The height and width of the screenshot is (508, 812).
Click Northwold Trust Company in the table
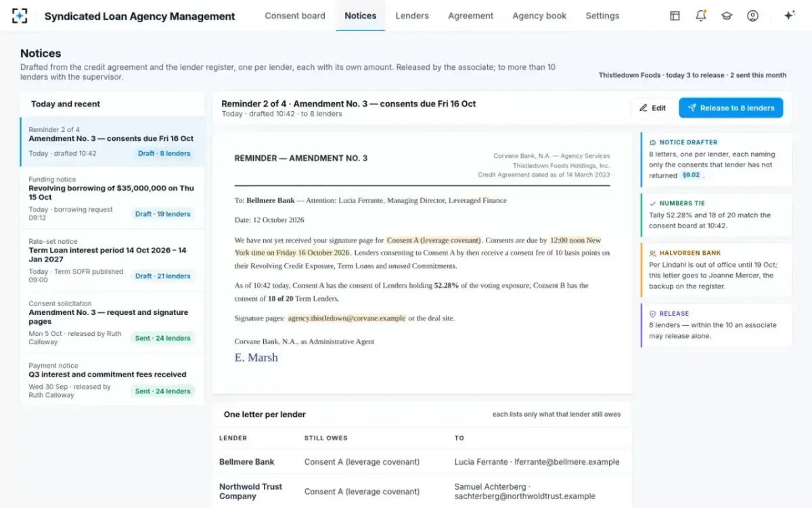tap(250, 491)
